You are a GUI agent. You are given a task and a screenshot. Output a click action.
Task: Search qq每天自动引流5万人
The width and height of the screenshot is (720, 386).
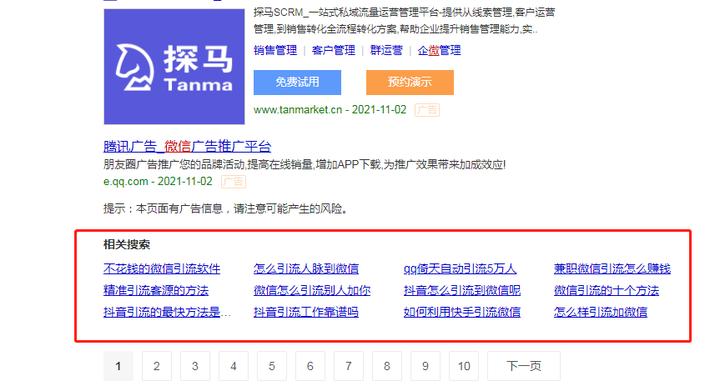click(x=460, y=269)
